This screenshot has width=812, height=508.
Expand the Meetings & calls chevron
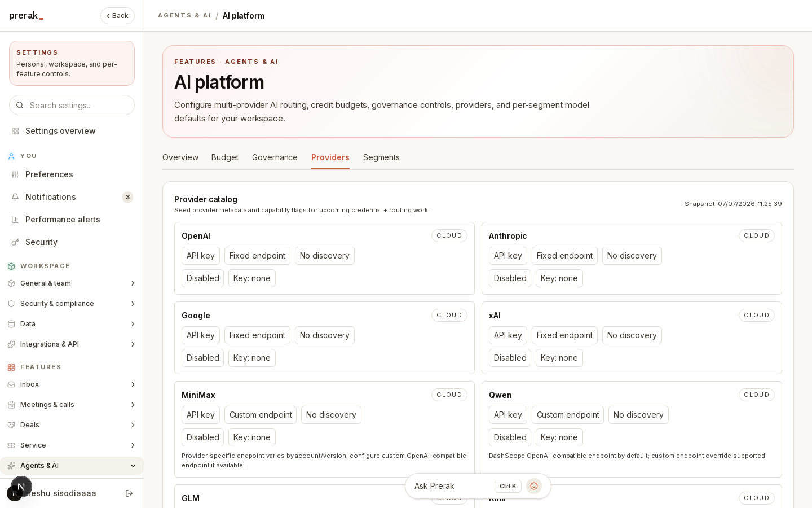133,405
